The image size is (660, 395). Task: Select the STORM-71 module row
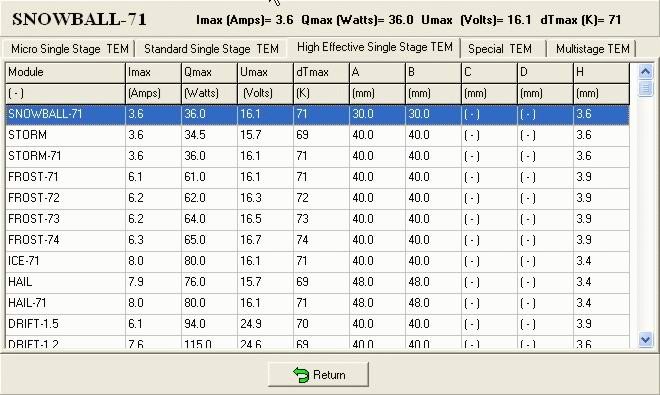pyautogui.click(x=317, y=156)
